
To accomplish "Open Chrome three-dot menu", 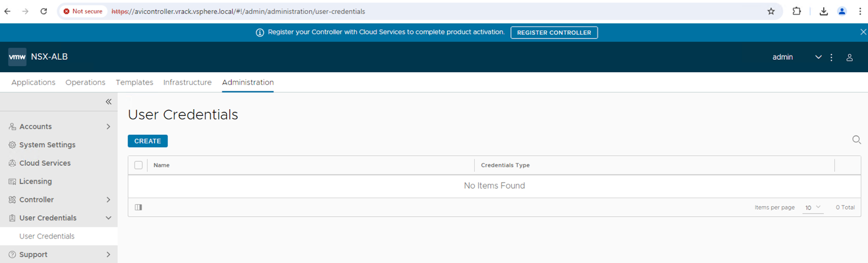I will pyautogui.click(x=860, y=11).
